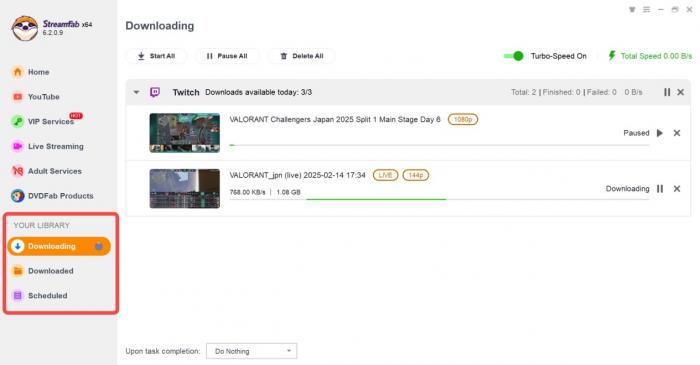Click the Twitch logo icon
Screen dimensions: 700x365
(x=155, y=92)
